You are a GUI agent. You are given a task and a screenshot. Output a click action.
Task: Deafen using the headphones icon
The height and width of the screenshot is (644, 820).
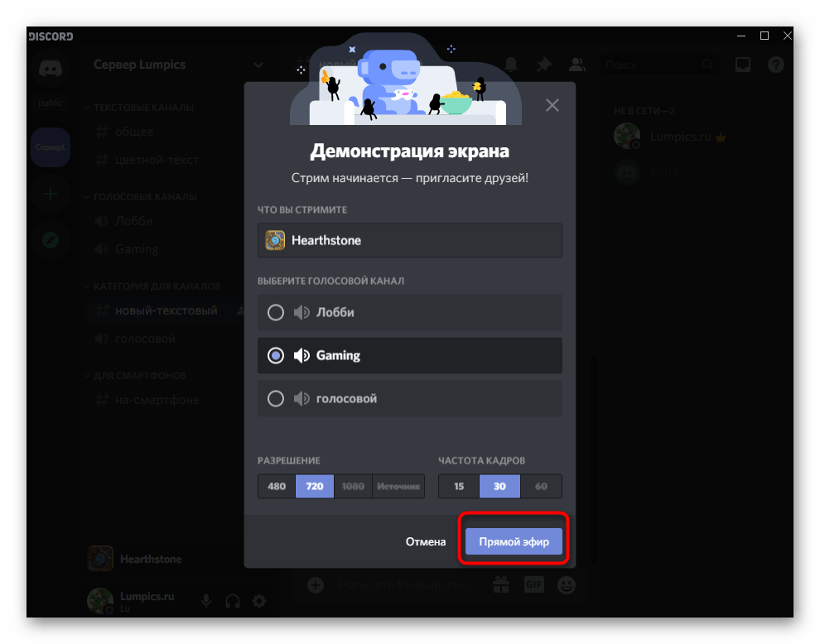(x=233, y=602)
